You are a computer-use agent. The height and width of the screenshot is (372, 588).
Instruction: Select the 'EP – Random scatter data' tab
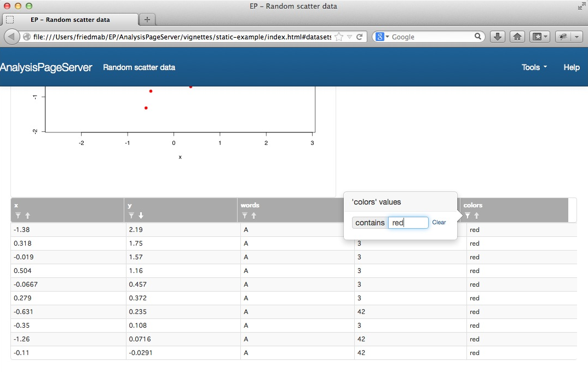tap(70, 20)
